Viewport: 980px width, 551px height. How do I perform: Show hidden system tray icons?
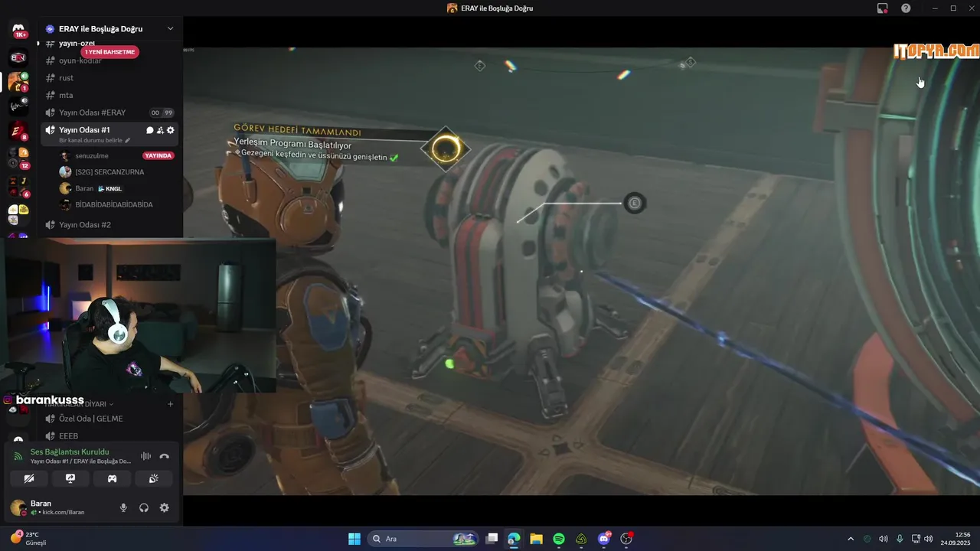[x=850, y=539]
